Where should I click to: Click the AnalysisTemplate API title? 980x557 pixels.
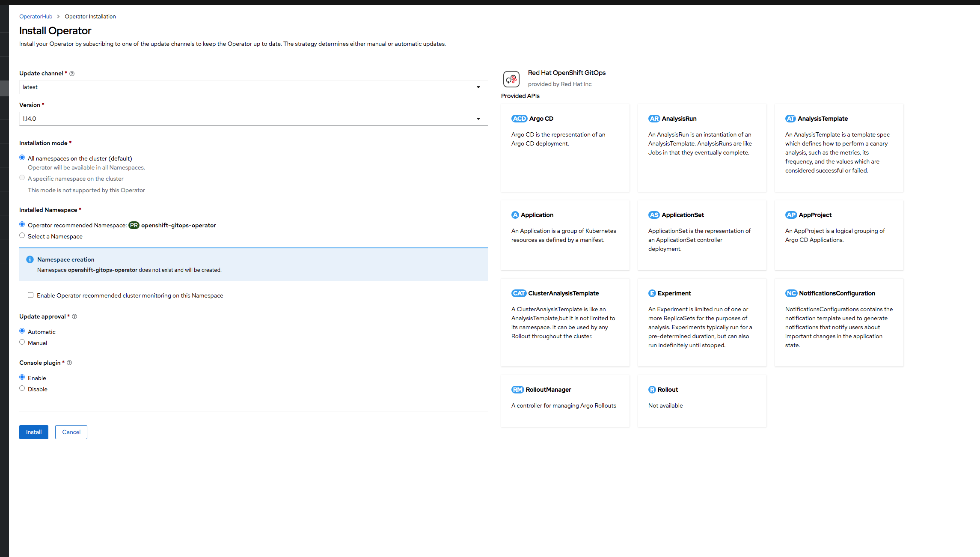[823, 119]
